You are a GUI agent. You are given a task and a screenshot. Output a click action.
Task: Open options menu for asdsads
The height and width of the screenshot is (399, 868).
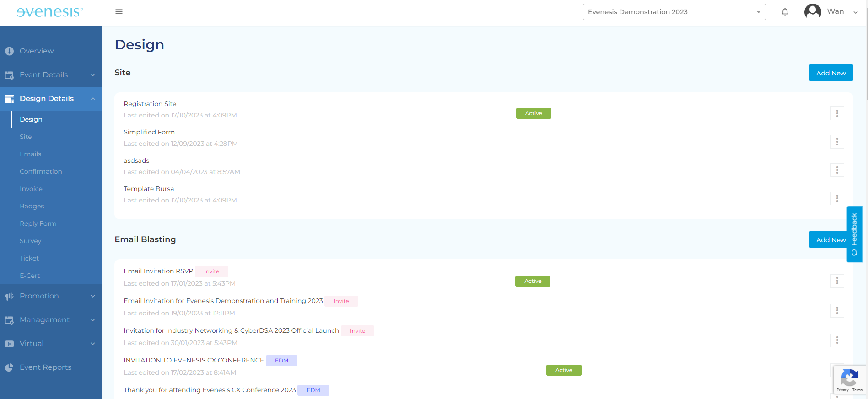pyautogui.click(x=837, y=170)
